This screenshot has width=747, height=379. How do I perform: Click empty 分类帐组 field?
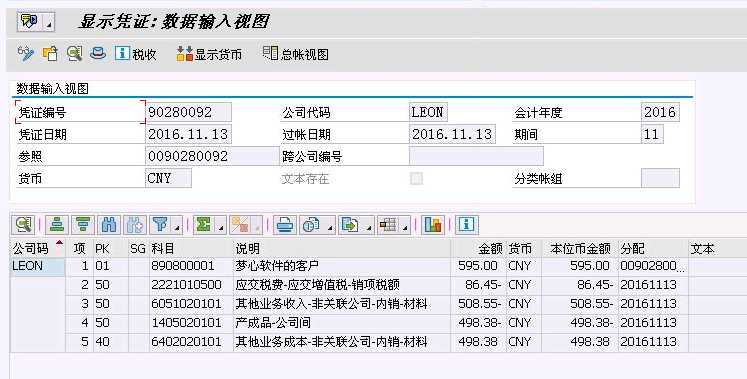tap(660, 178)
